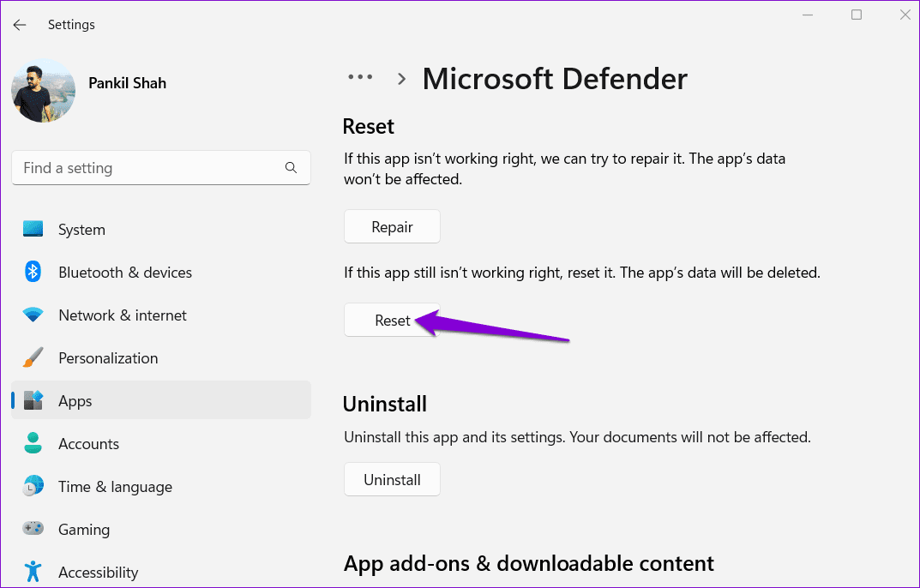Click the breadcrumb chevron arrow
920x588 pixels.
[x=401, y=79]
